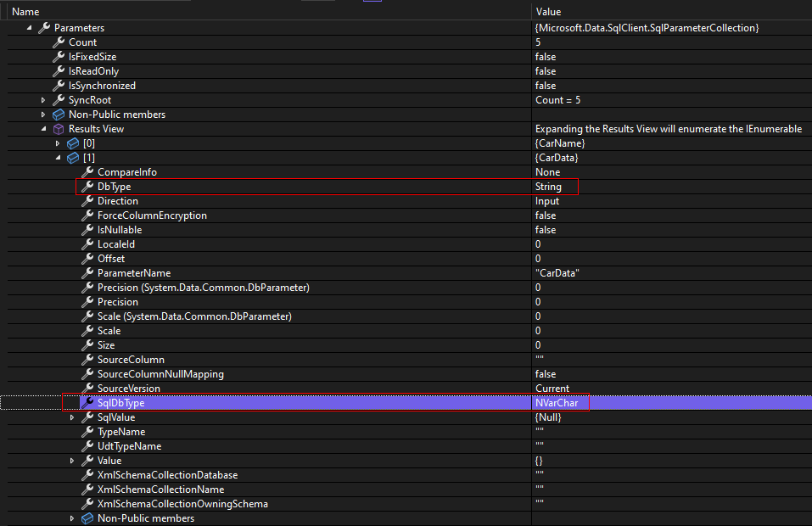Click the cube icon beside the bottom Non-Public members

87,518
